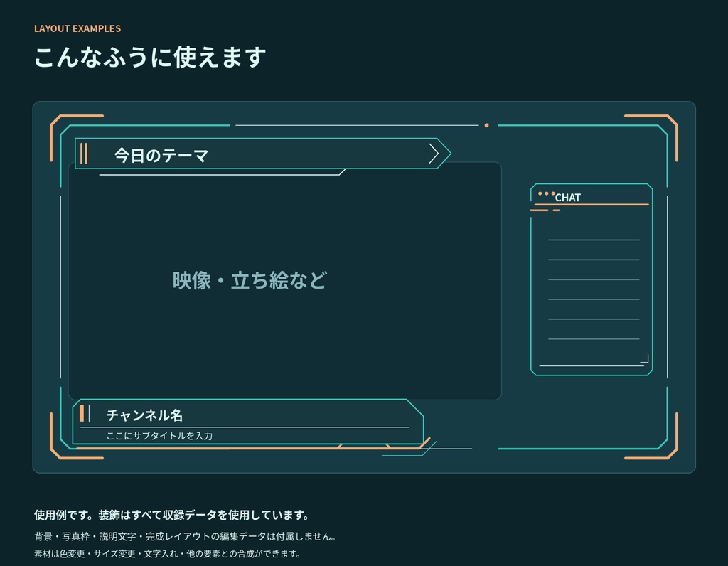Click the チャンネル名 text
This screenshot has width=728, height=566.
click(x=144, y=415)
